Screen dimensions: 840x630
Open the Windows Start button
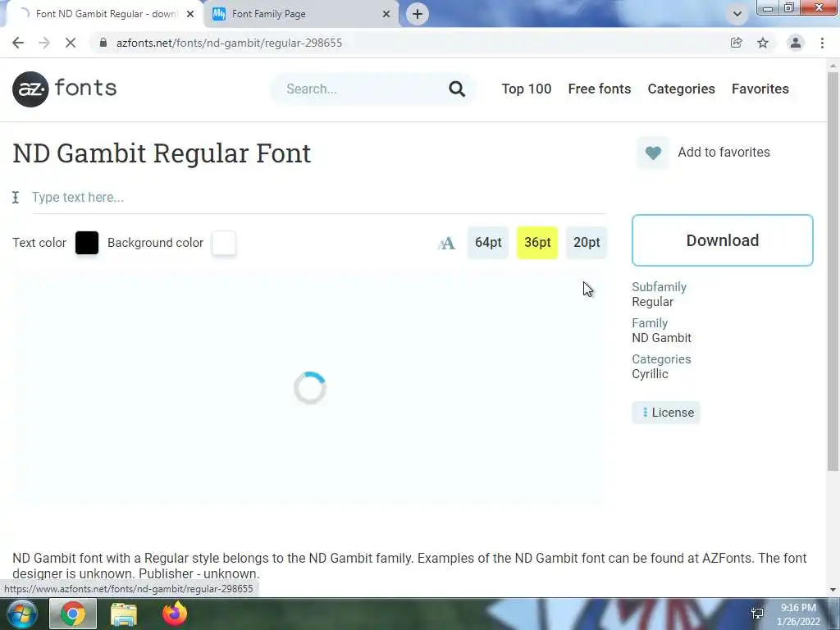(x=21, y=614)
